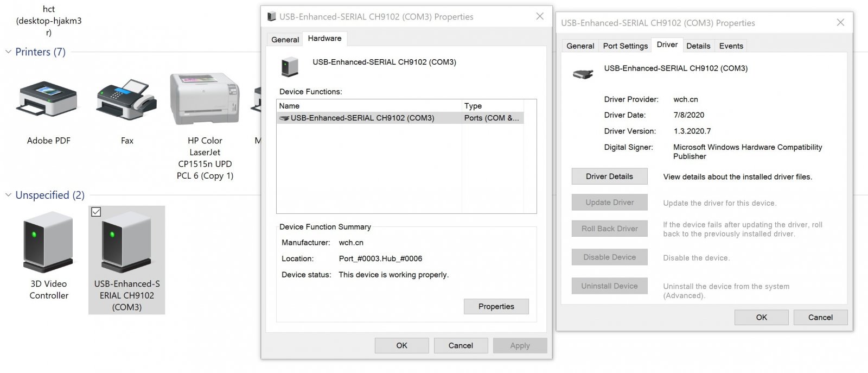
Task: Click Cancel in the Hardware dialog
Action: click(x=461, y=345)
